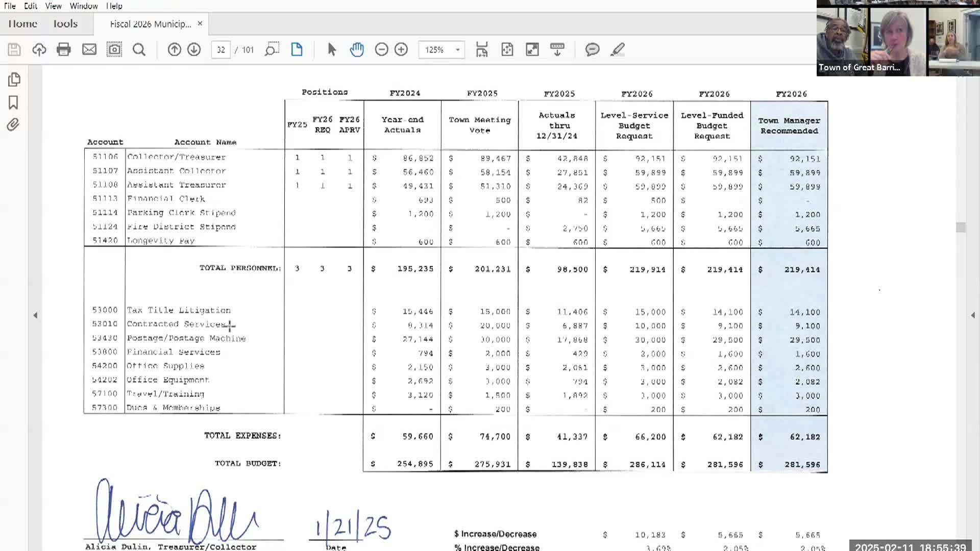Screen dimensions: 980x551
Task: Open the attachments paperclip panel
Action: pos(13,125)
